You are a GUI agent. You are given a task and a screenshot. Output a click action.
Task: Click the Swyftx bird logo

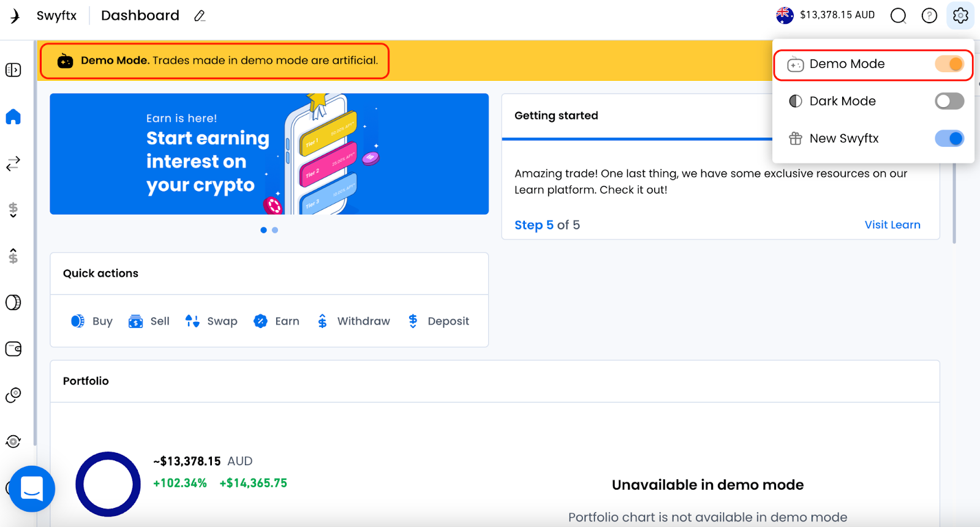coord(15,15)
